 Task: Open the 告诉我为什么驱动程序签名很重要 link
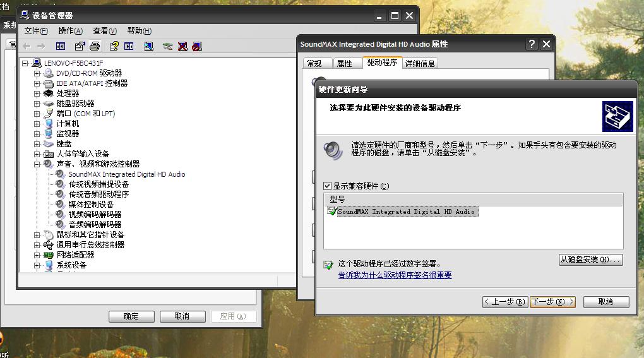(395, 275)
